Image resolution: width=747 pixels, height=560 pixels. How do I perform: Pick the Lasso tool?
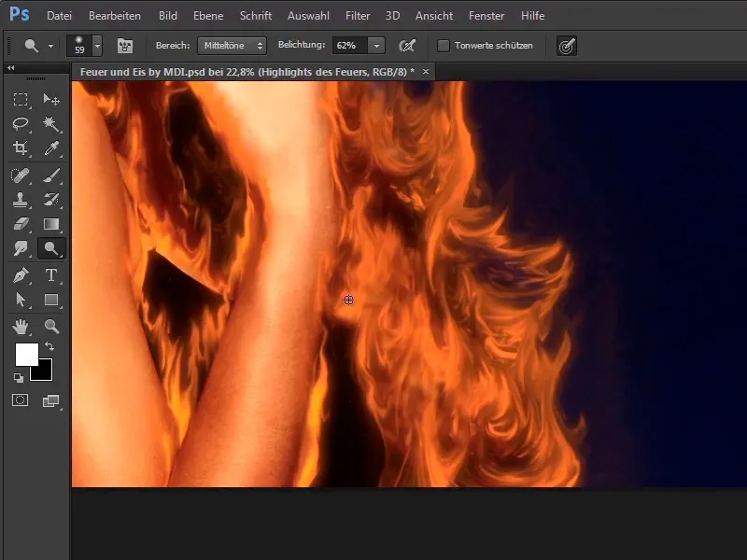click(x=21, y=124)
